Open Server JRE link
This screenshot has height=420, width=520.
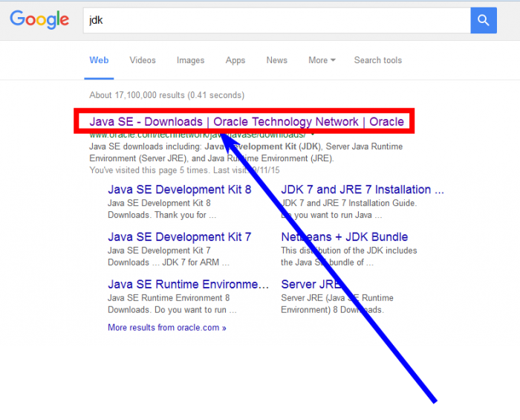click(x=311, y=284)
